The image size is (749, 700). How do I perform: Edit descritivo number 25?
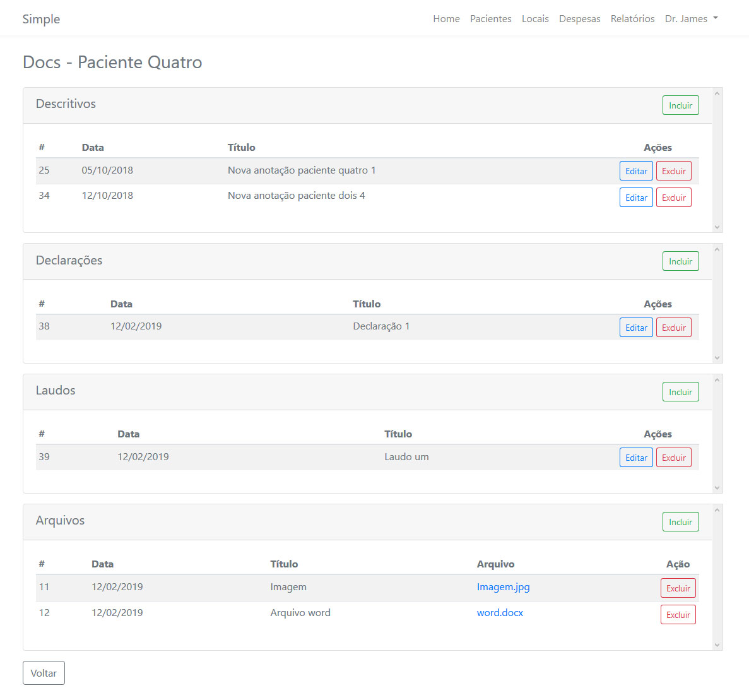click(x=636, y=171)
